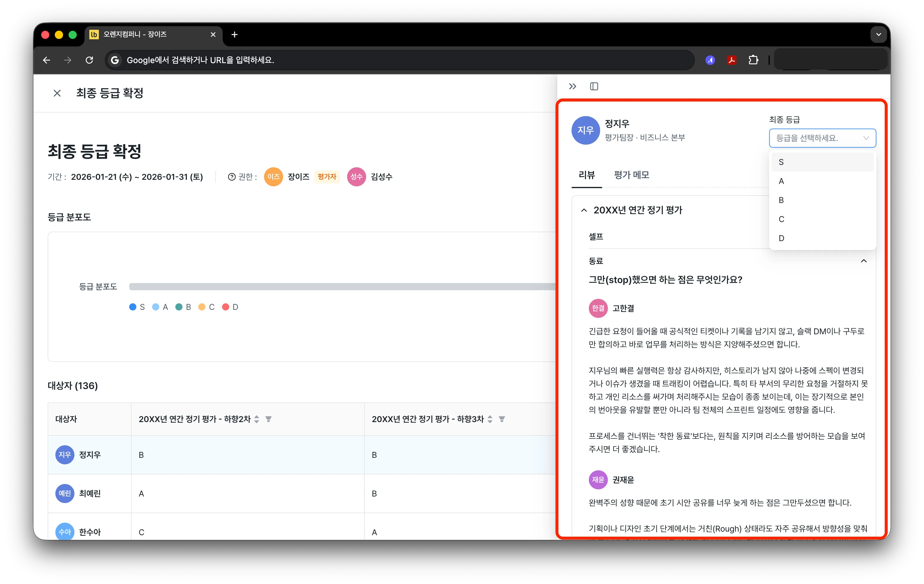The width and height of the screenshot is (924, 584).
Task: Open the Extensions puzzle icon
Action: (x=753, y=60)
